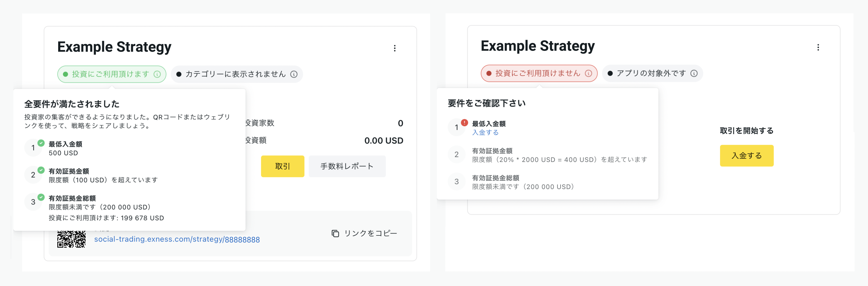Open the social-trading.exness.com strategy link
868x286 pixels.
[177, 239]
